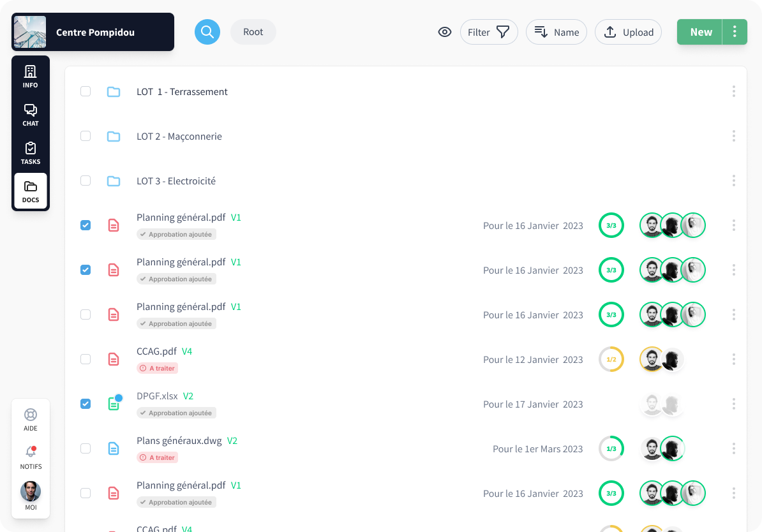Select the Plans généraux.dwg checkbox
Viewport: 762px width, 532px height.
[x=86, y=448]
